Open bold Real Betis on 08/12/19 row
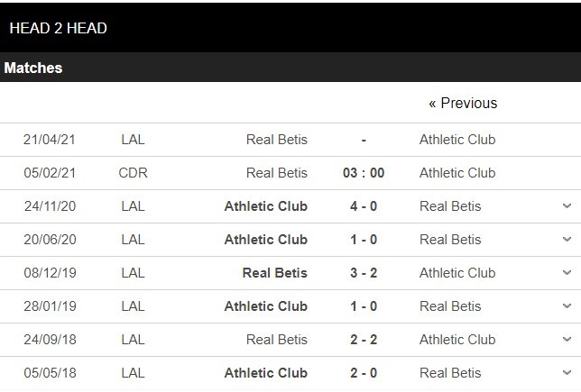 tap(275, 273)
